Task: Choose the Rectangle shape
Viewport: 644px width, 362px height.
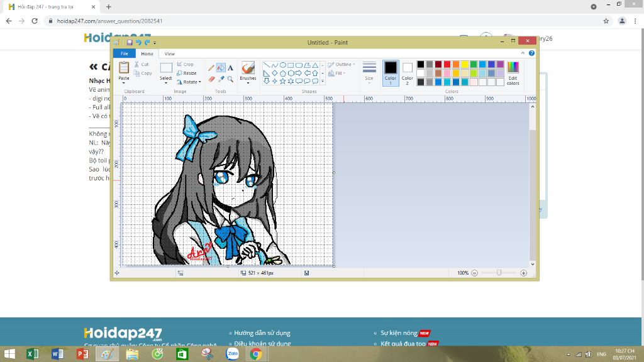Action: 291,65
